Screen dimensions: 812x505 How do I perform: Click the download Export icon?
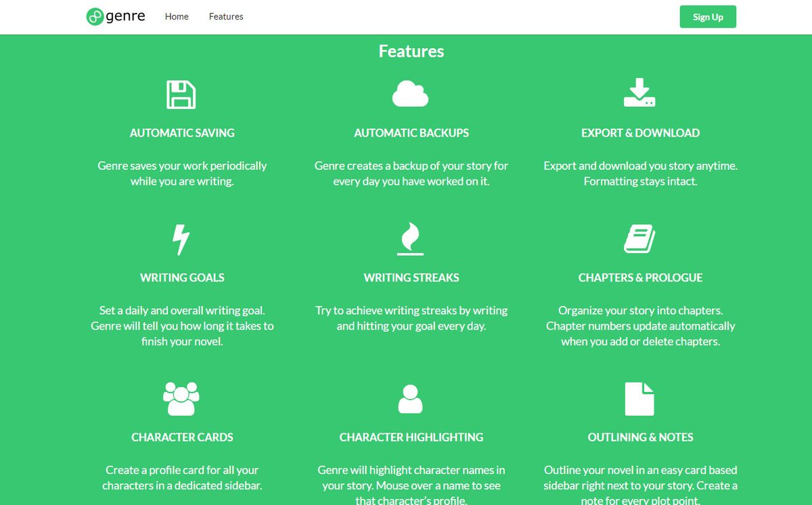(639, 93)
